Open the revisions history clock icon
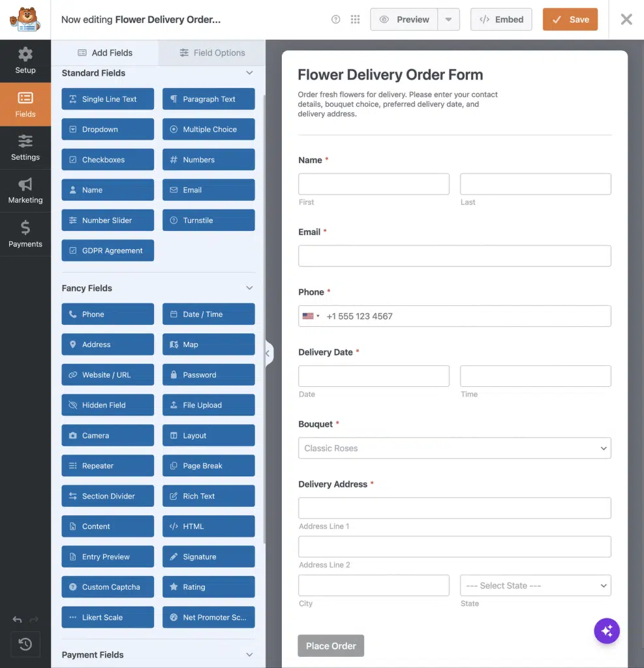644x668 pixels. click(25, 644)
